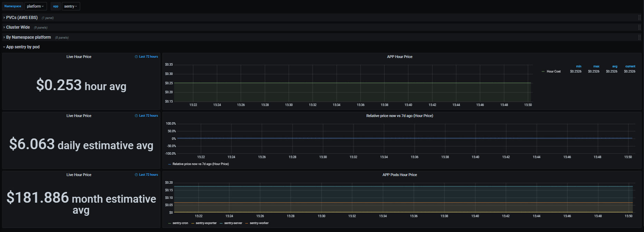Image resolution: width=644 pixels, height=232 pixels.
Task: Open the sentry-server legend color swatch
Action: pyautogui.click(x=221, y=223)
